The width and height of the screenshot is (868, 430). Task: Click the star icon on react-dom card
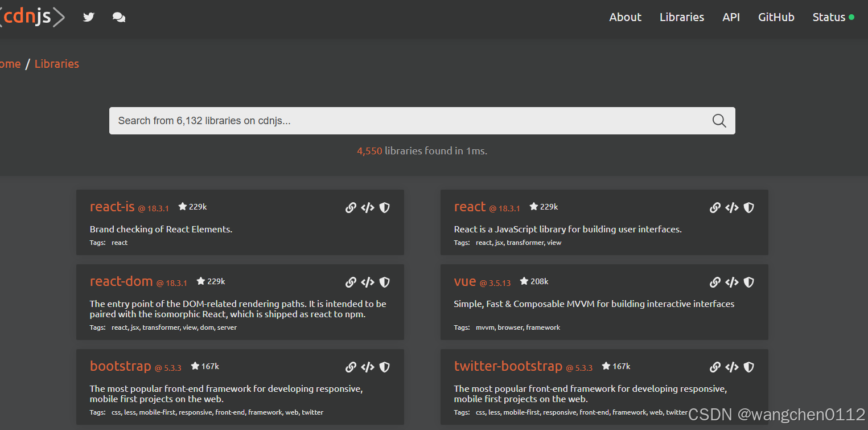point(201,281)
